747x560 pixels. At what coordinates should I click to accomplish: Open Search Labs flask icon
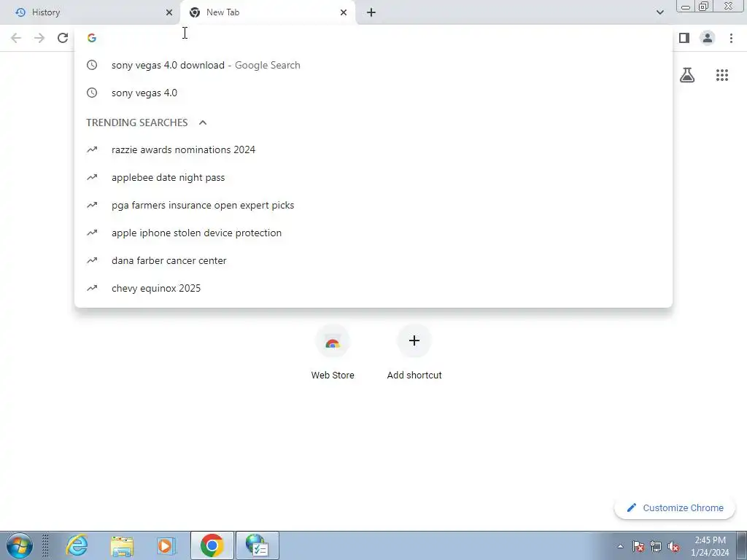pyautogui.click(x=687, y=75)
